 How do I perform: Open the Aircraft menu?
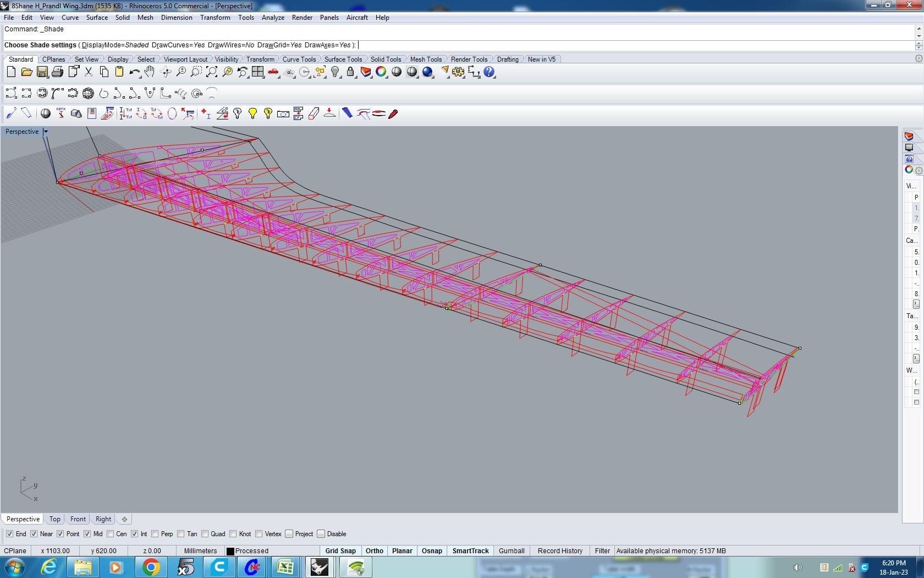(x=356, y=18)
